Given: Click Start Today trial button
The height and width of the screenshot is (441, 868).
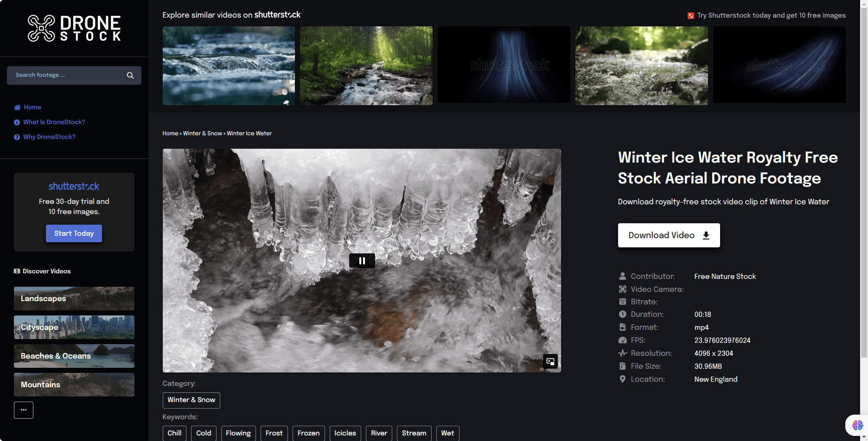Looking at the screenshot, I should [74, 233].
